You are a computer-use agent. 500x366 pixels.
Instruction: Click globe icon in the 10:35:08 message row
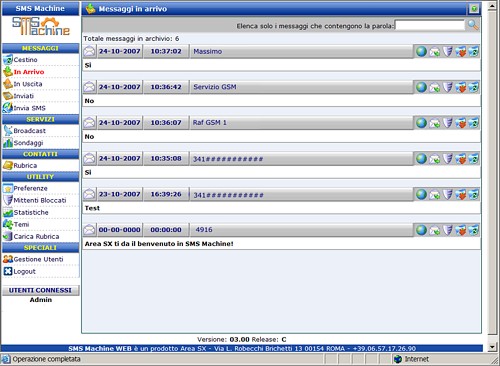tap(421, 159)
